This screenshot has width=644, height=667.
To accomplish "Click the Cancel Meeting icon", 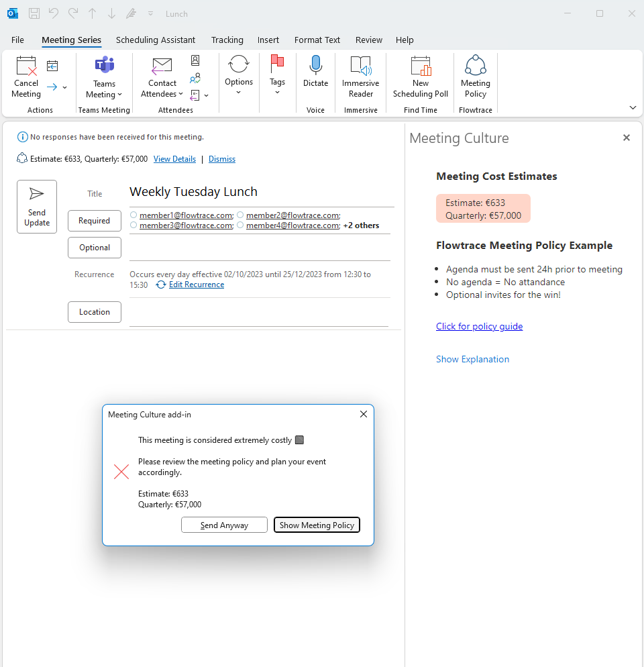I will (x=26, y=66).
